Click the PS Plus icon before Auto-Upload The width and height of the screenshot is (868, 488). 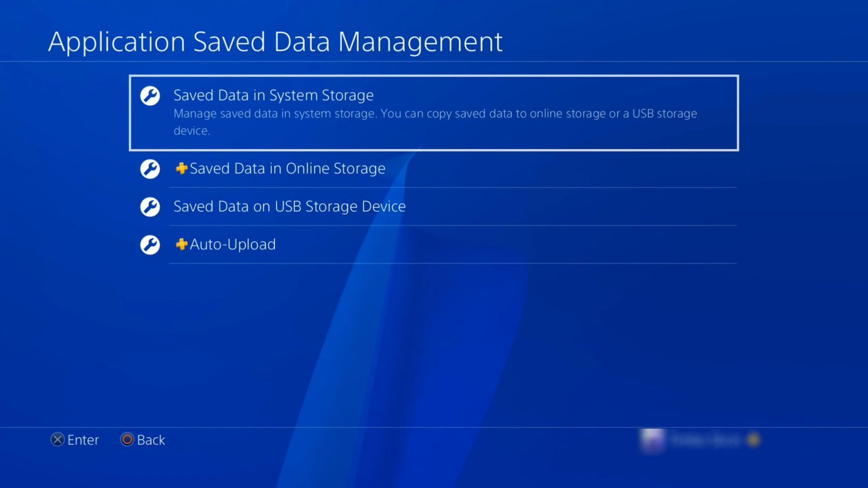point(181,245)
